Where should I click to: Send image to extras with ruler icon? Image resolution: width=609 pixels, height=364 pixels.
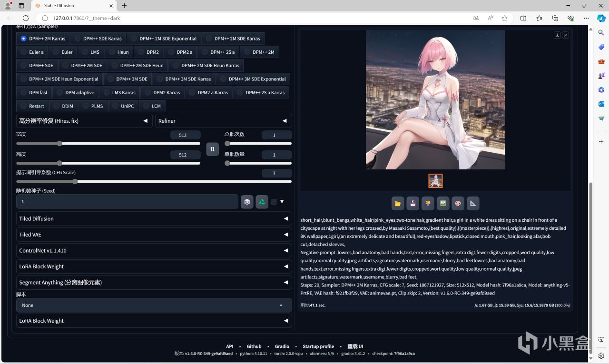tap(472, 204)
